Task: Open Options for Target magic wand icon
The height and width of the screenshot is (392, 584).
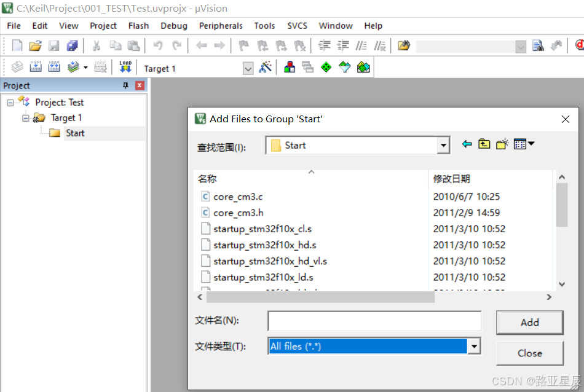Action: pos(265,67)
